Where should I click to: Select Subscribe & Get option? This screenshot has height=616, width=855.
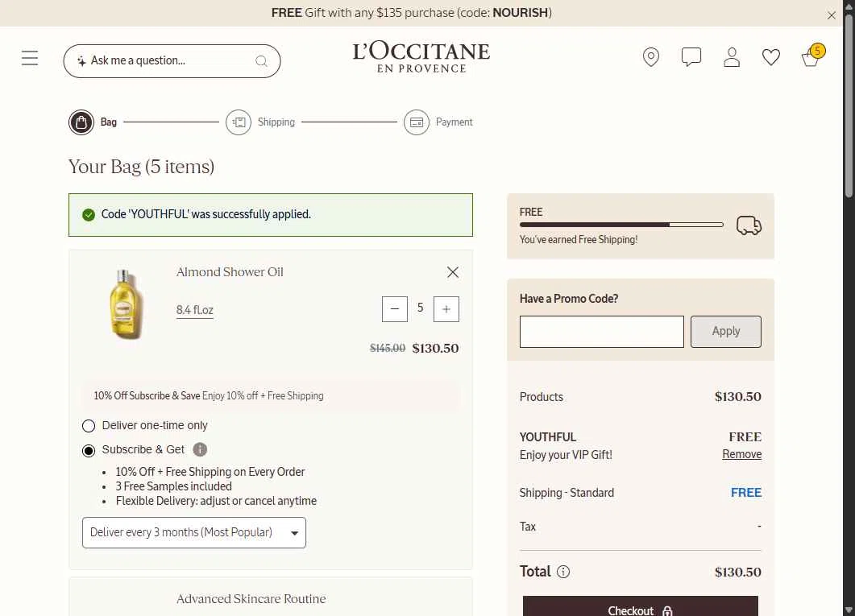89,451
